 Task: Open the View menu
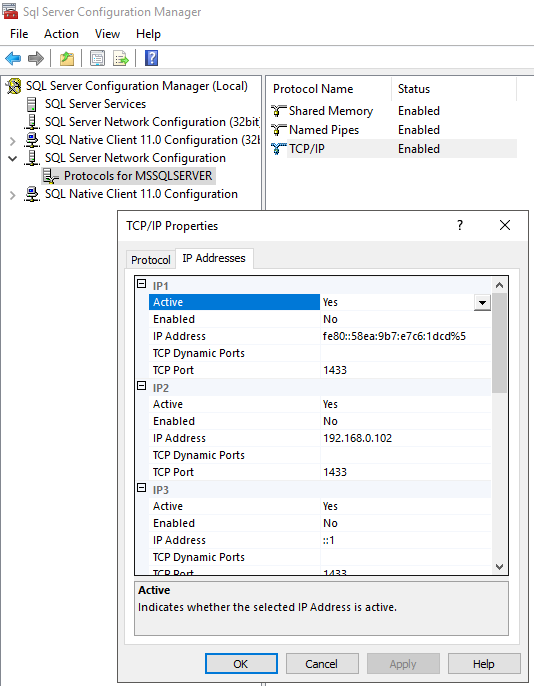[x=107, y=34]
